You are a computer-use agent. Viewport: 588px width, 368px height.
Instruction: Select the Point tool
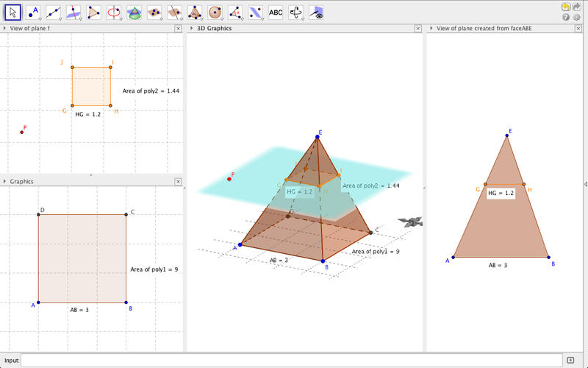(x=33, y=12)
